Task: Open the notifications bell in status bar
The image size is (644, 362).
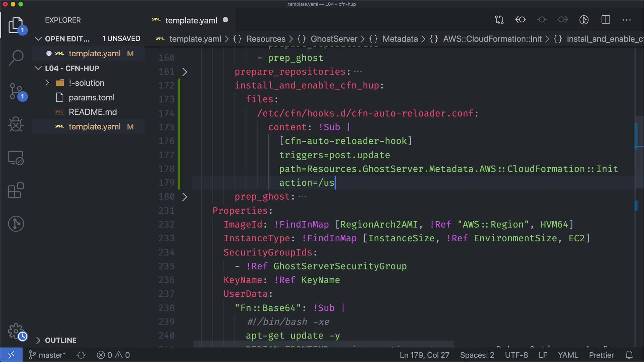Action: (x=629, y=355)
